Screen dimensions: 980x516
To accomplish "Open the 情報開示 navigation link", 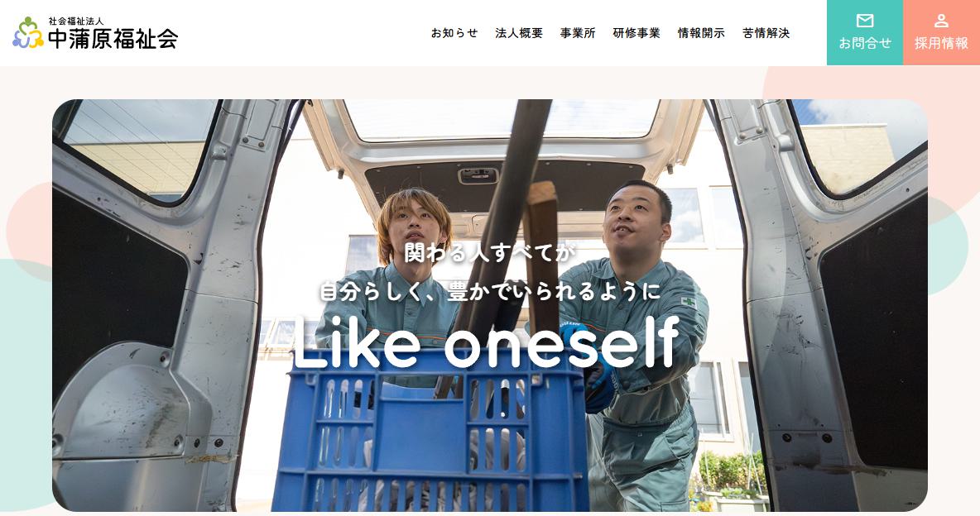I will pyautogui.click(x=701, y=33).
